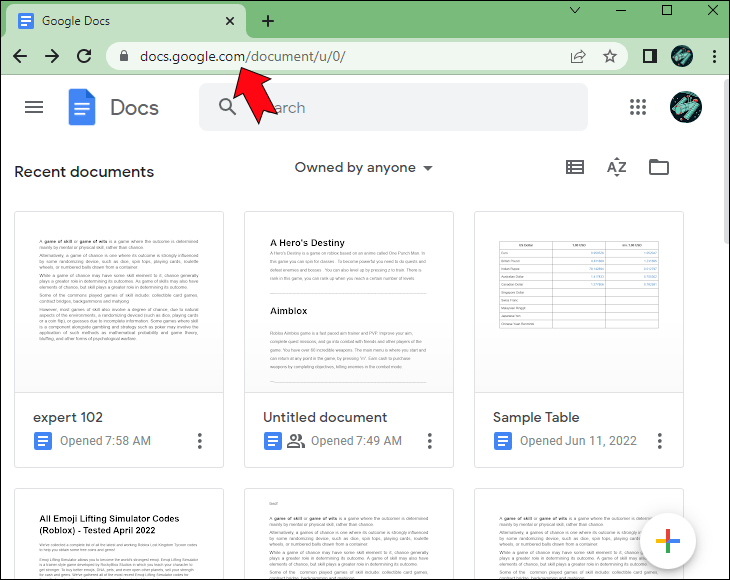
Task: Click the Docs file icon under Sample Table
Action: (x=503, y=441)
